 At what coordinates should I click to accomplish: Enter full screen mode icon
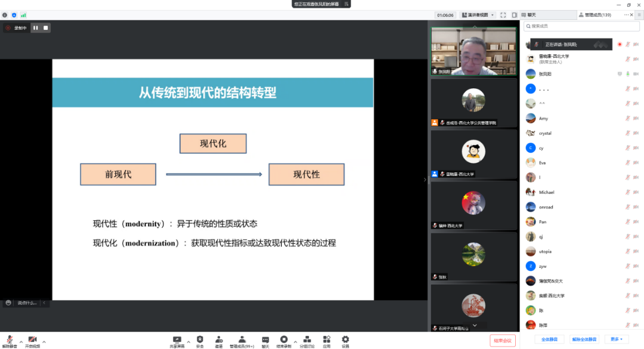503,15
